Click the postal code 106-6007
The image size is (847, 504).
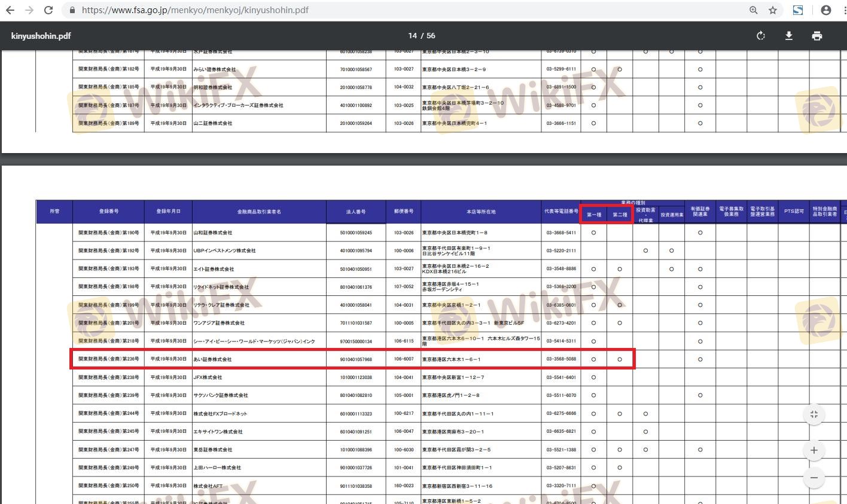click(404, 359)
